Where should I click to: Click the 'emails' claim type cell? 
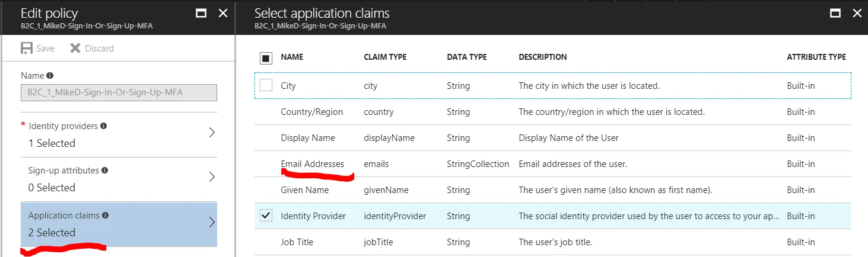(x=376, y=164)
